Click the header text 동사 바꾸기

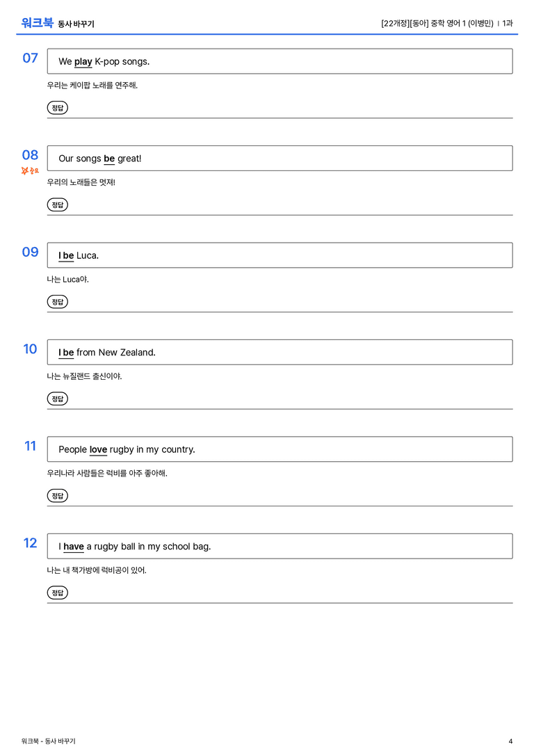(x=76, y=24)
